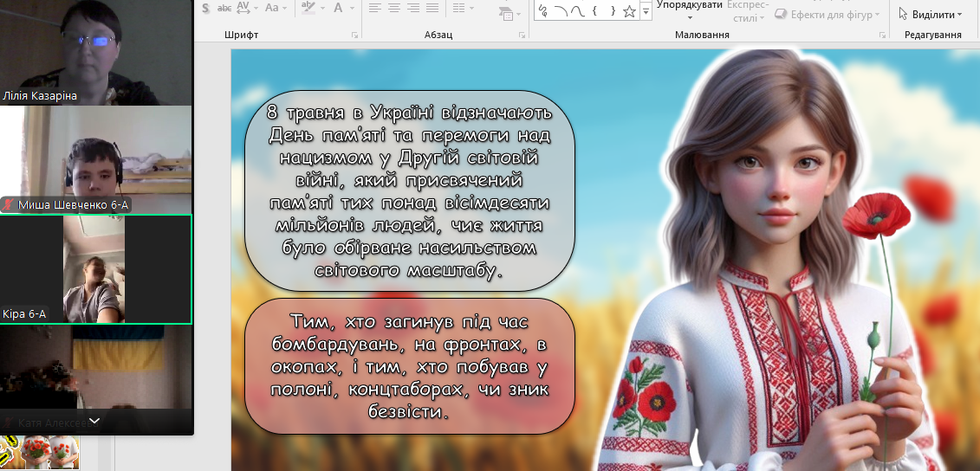Apply strikethrough to text

click(x=224, y=8)
